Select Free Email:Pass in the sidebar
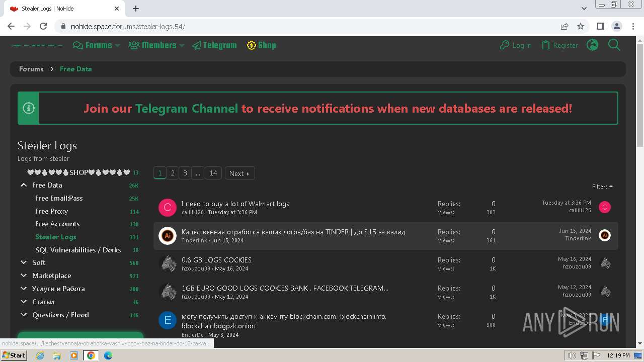This screenshot has width=644, height=362. click(59, 198)
